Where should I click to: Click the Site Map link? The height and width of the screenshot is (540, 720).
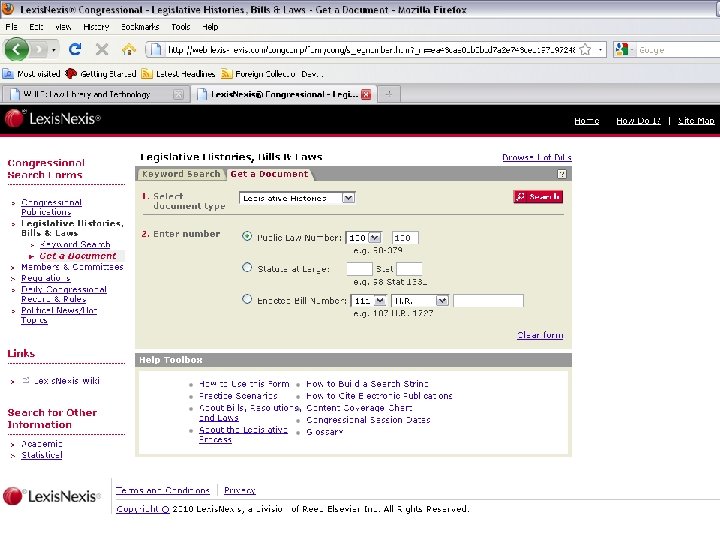coord(696,121)
